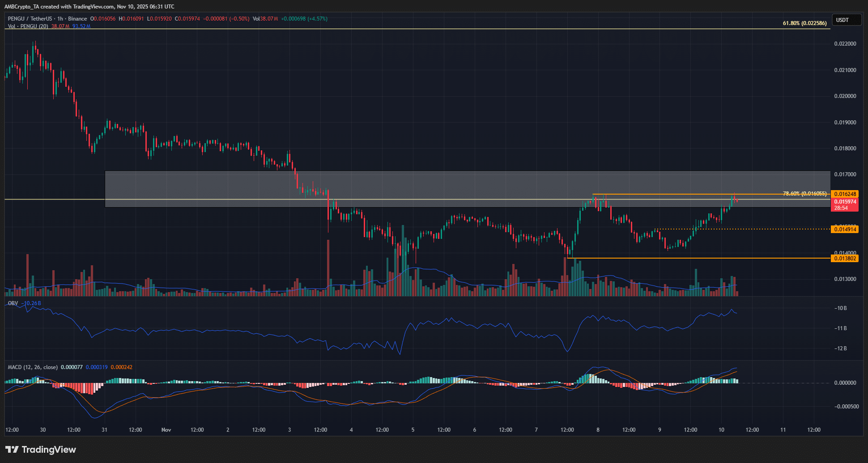Click the 78.60% (0.016055) Fibonacci label
868x463 pixels.
(804, 194)
